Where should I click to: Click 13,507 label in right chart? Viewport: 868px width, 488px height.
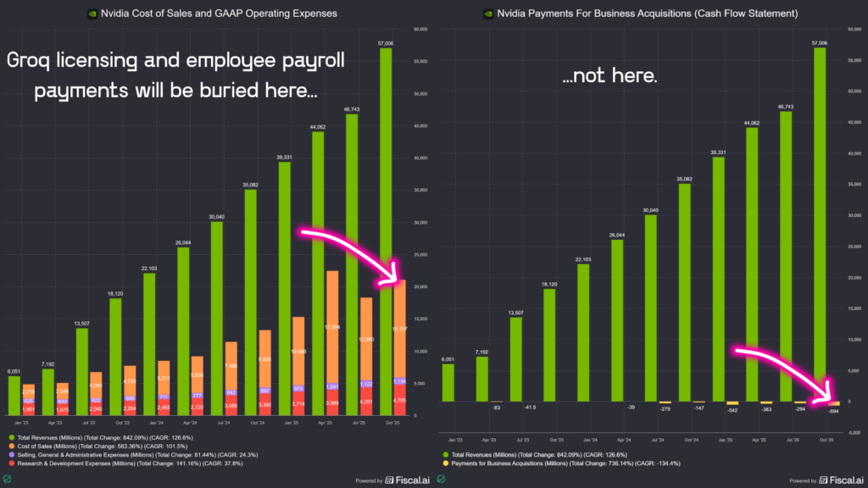click(515, 313)
